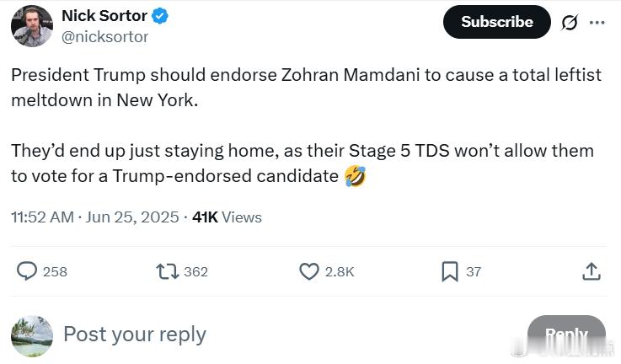Click the Grok explain icon
621x364 pixels.
click(x=570, y=23)
